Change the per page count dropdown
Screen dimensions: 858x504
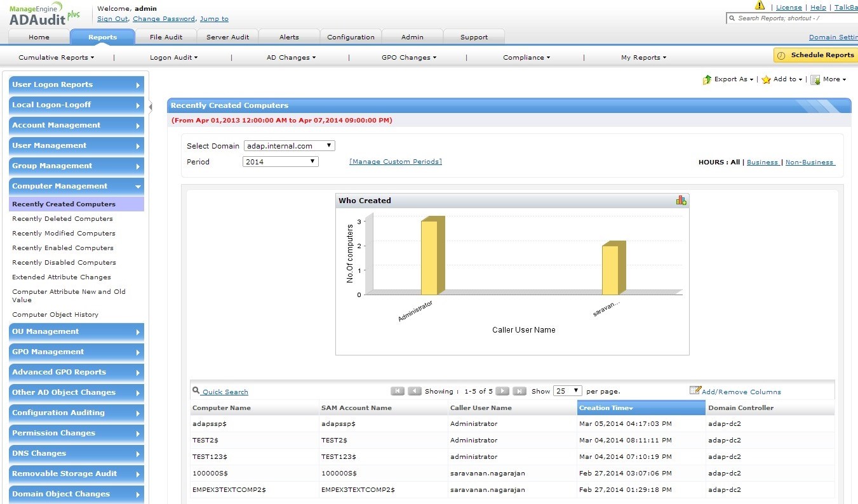[567, 391]
